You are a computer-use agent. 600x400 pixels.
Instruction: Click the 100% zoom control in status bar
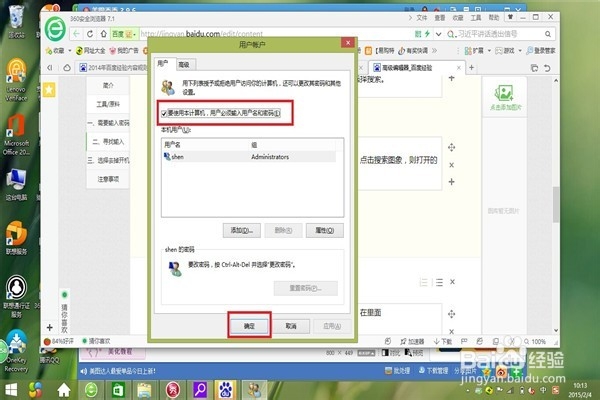[x=535, y=341]
